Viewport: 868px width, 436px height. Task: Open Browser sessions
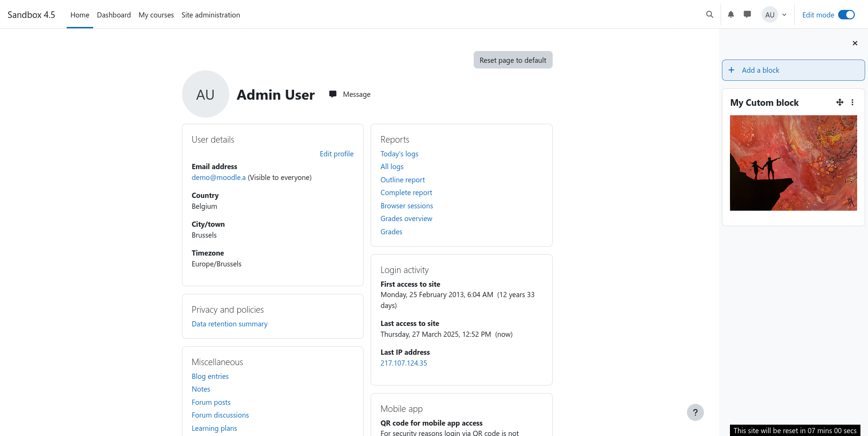click(407, 205)
